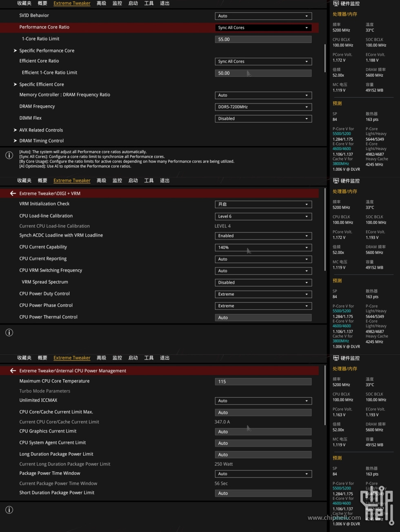
Task: Open the DRAM Timing Control label
Action: 42,141
